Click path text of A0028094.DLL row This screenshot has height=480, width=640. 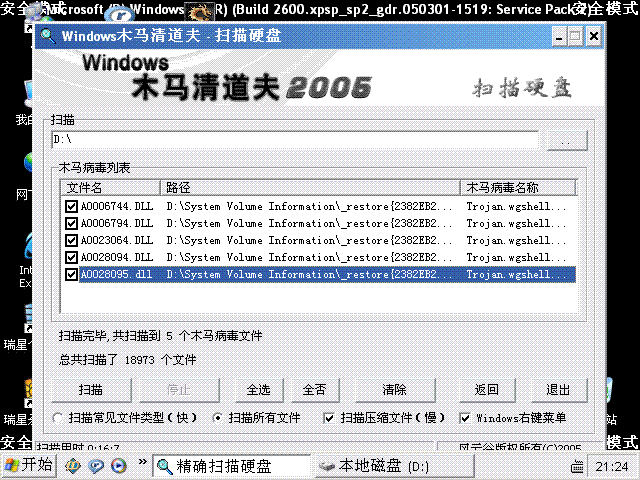pos(309,258)
